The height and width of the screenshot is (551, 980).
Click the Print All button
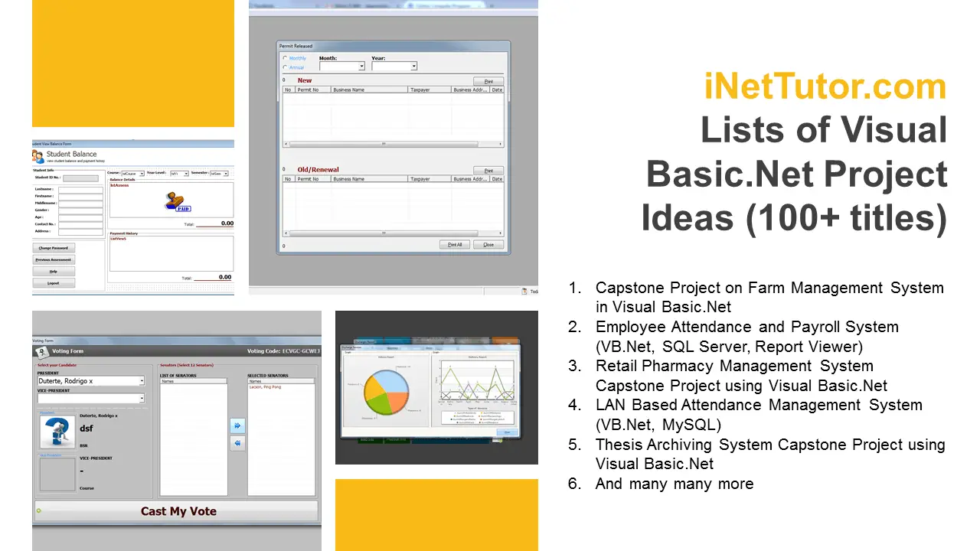455,244
